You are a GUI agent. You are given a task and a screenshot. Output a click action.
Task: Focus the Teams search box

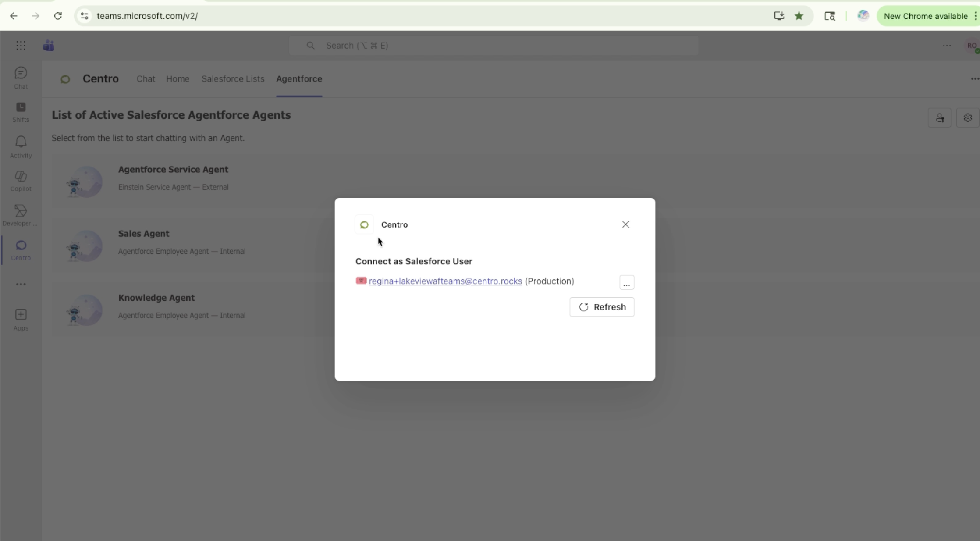[x=494, y=46]
